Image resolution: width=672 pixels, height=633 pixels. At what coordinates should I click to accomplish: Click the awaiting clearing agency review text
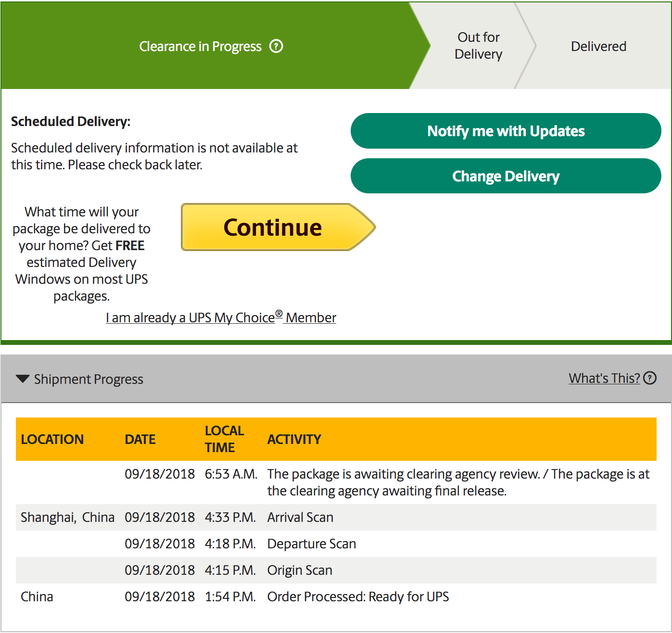click(458, 482)
